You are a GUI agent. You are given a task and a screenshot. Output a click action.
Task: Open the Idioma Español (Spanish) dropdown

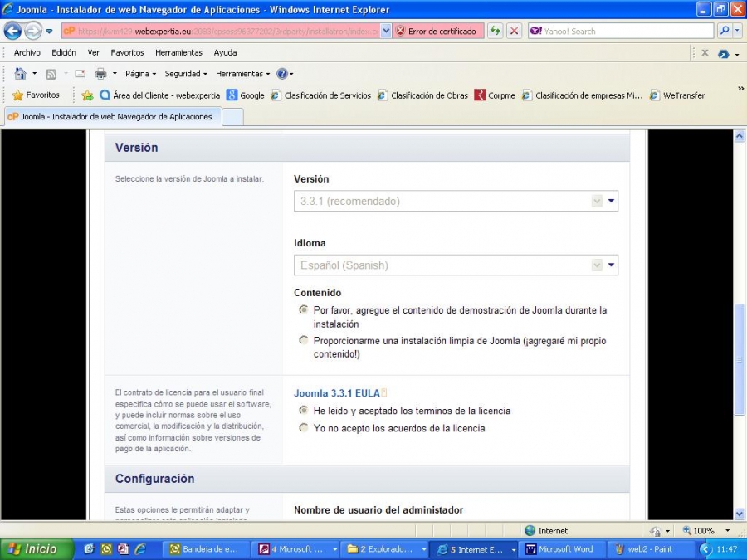pos(456,265)
